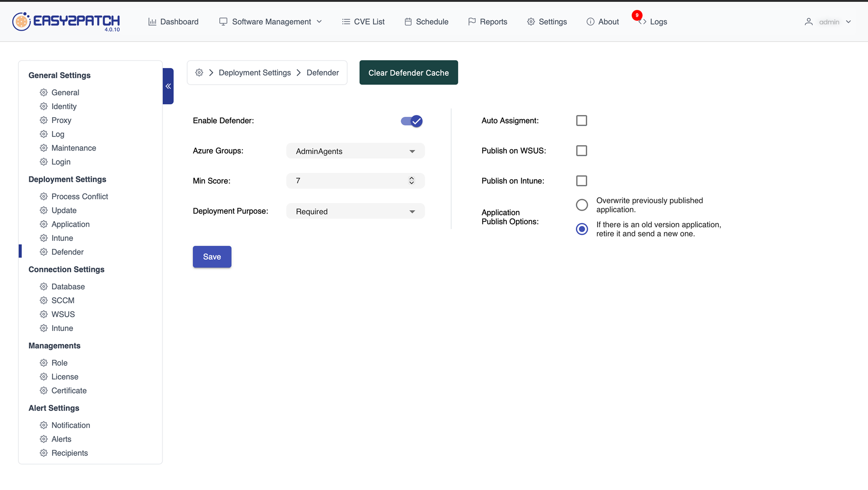Check the Publish on WSUS checkbox
The height and width of the screenshot is (490, 868).
tap(581, 151)
